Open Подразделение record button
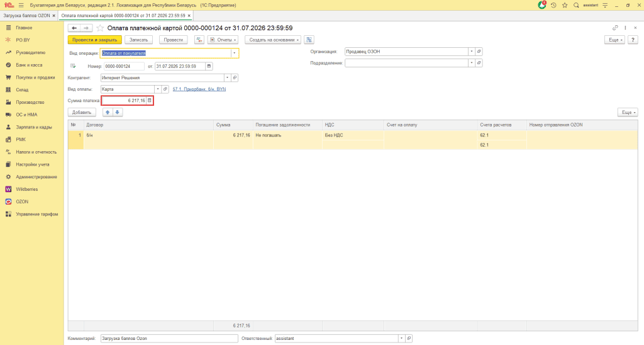Screen dimensions: 644x345 pos(479,63)
